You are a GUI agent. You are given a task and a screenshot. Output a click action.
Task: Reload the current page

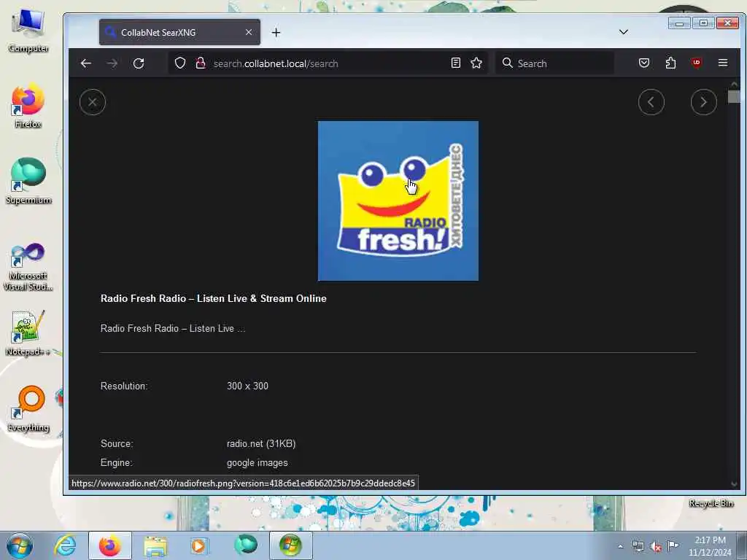coord(139,63)
